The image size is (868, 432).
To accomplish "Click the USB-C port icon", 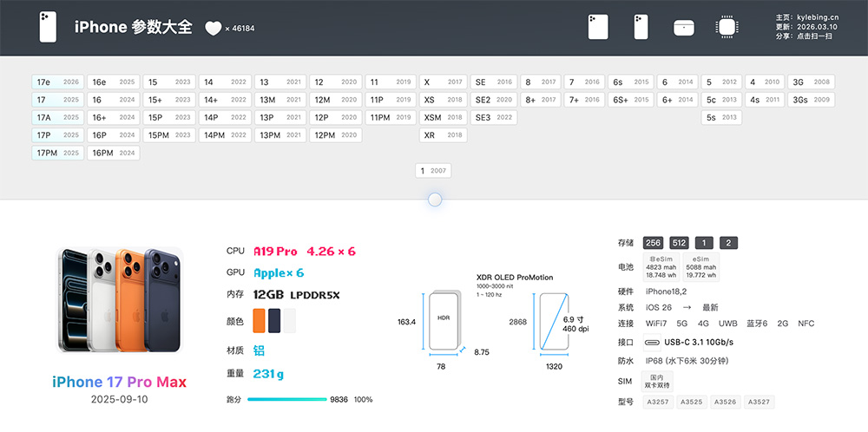I will point(652,343).
